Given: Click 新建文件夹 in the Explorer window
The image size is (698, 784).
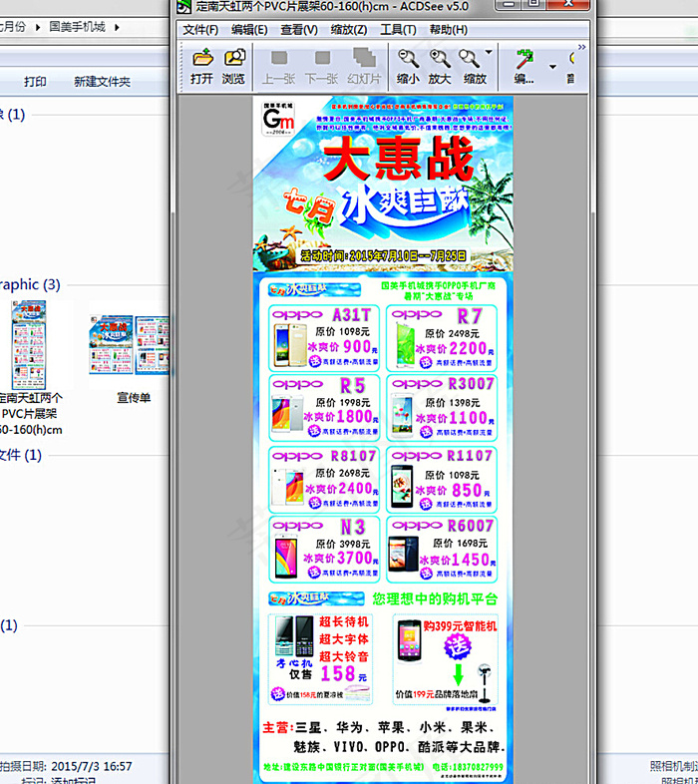Looking at the screenshot, I should (102, 82).
